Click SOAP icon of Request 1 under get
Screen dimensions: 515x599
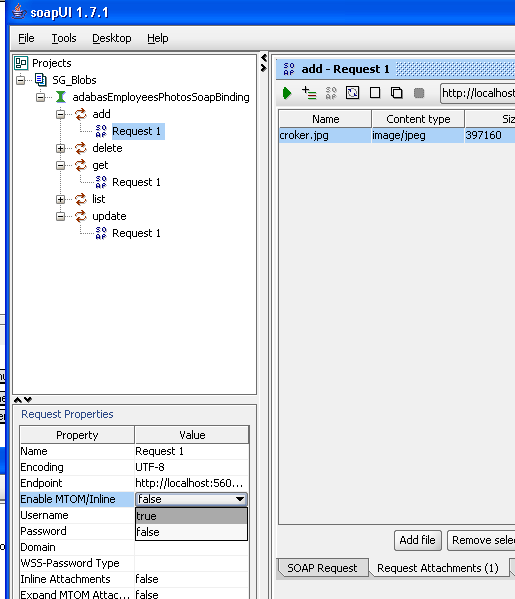point(101,182)
